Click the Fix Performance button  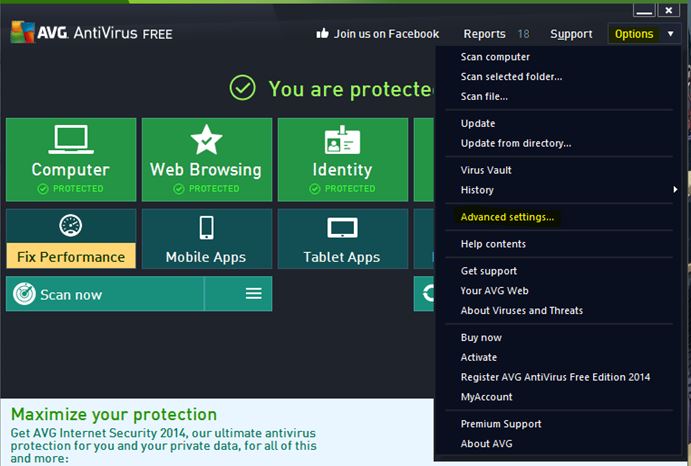tap(71, 256)
